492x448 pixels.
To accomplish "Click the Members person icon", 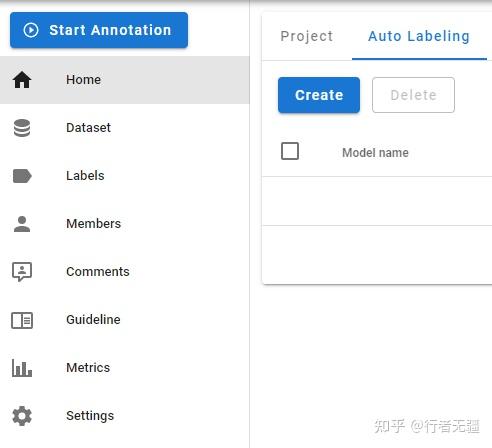I will [x=22, y=224].
